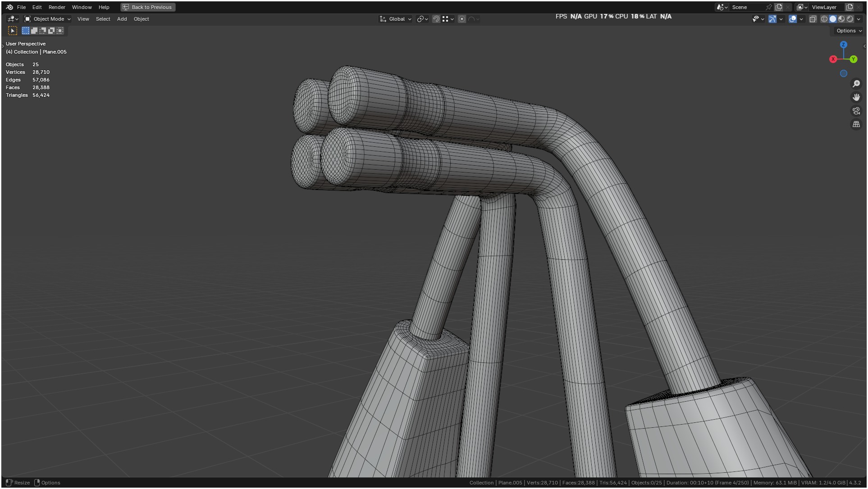Switch to wireframe shading

[824, 19]
